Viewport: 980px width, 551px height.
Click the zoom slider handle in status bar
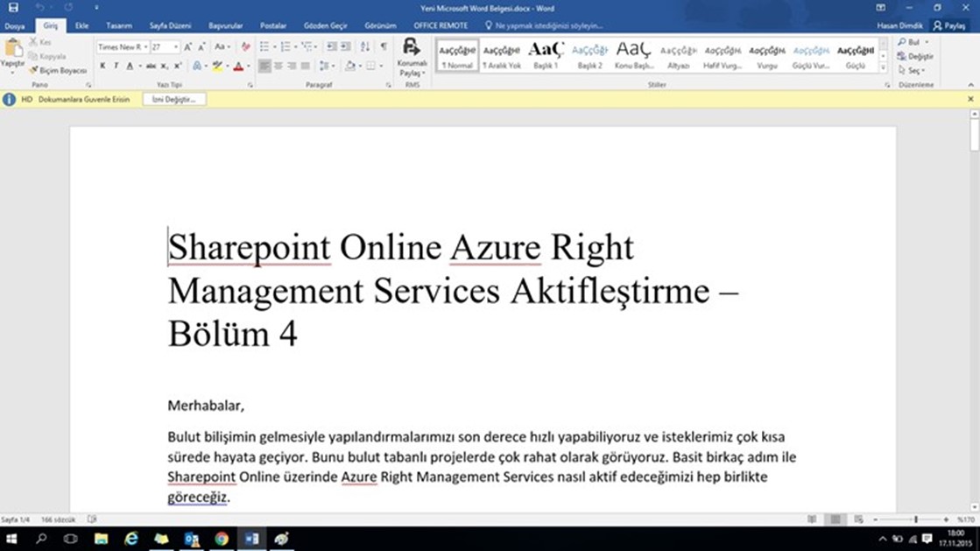pos(915,519)
